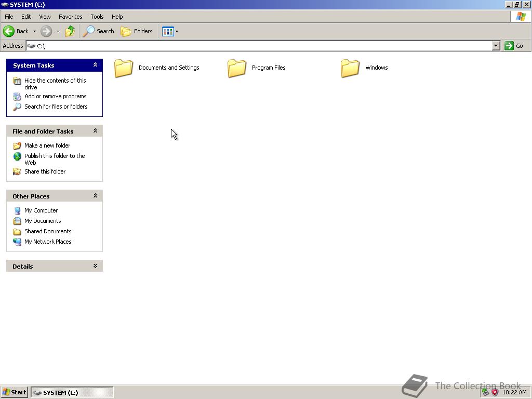Viewport: 532px width, 399px height.
Task: Open the Back history dropdown arrow
Action: click(x=34, y=31)
